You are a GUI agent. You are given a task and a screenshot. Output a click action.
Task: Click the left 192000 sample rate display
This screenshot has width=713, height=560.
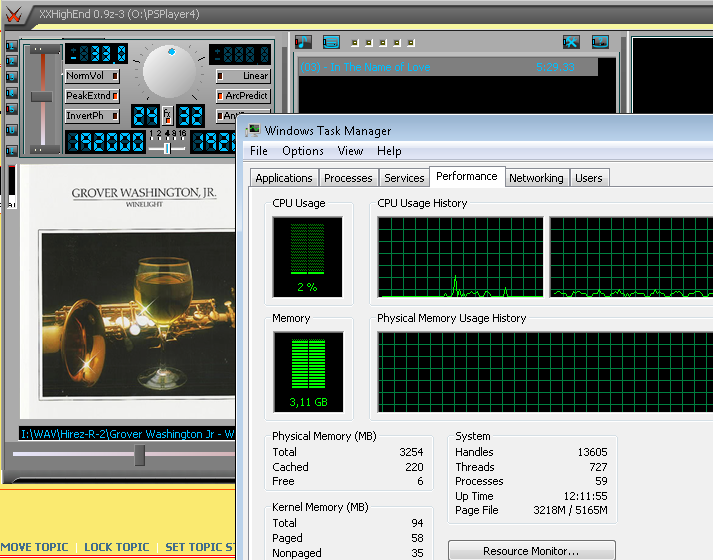106,142
